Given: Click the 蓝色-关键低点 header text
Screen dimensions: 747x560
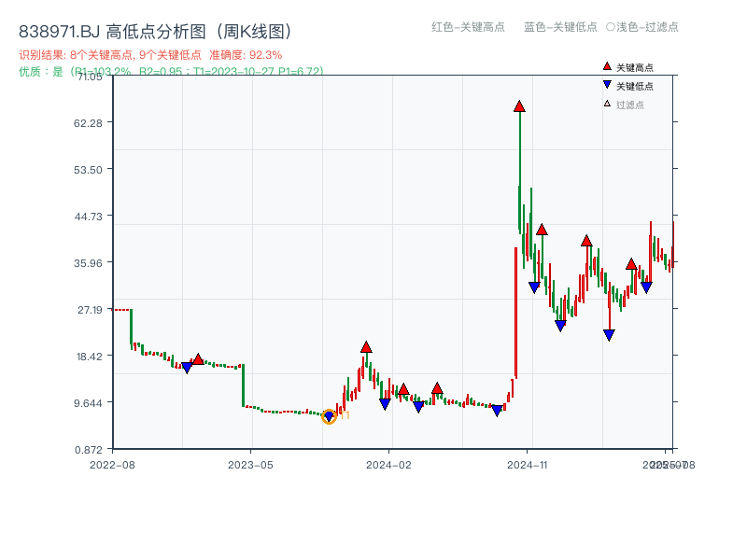Looking at the screenshot, I should [x=560, y=27].
